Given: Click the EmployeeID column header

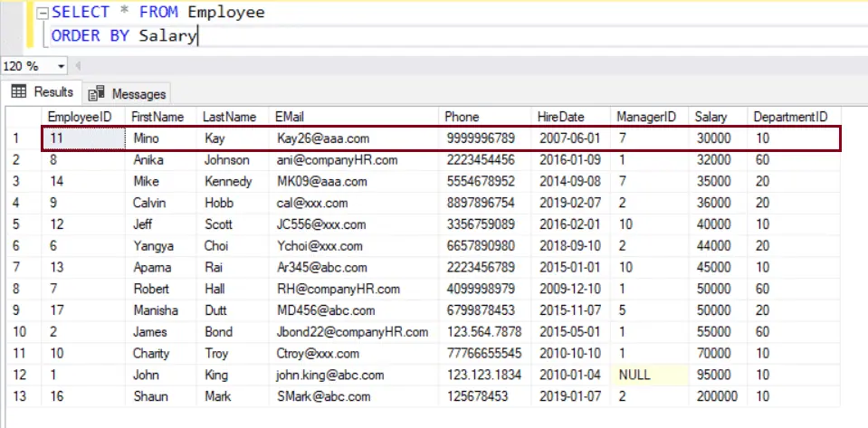Looking at the screenshot, I should click(80, 117).
